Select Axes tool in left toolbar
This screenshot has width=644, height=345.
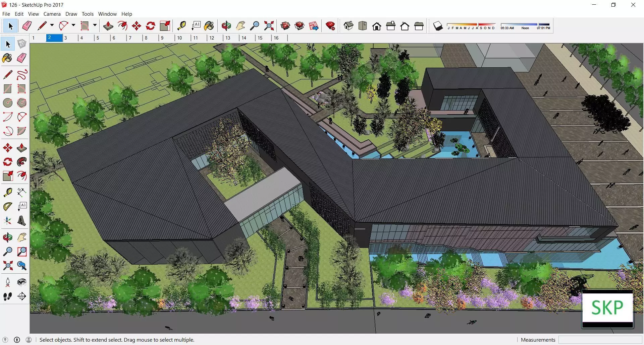pos(8,221)
